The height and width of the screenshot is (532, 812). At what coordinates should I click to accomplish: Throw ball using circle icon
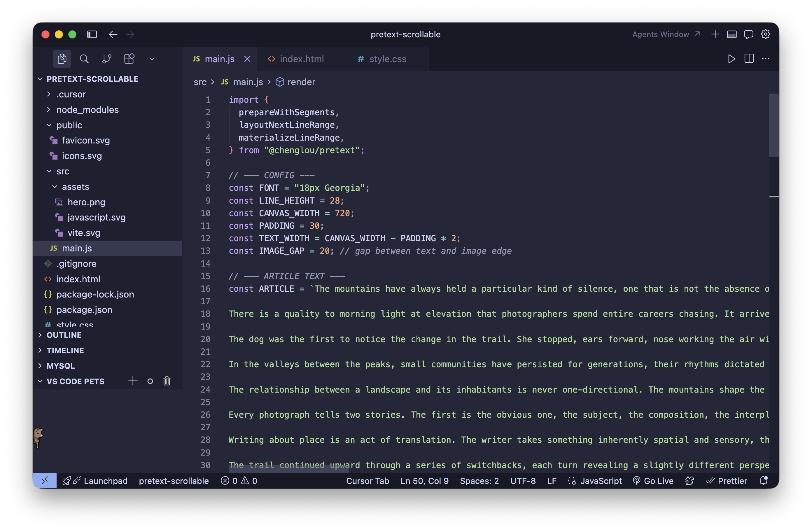coord(150,381)
